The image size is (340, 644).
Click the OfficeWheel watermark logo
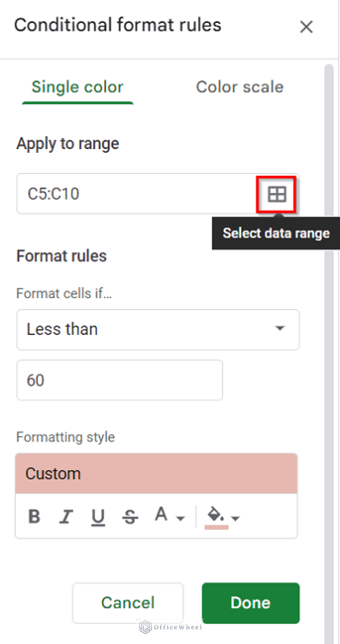[x=170, y=627]
